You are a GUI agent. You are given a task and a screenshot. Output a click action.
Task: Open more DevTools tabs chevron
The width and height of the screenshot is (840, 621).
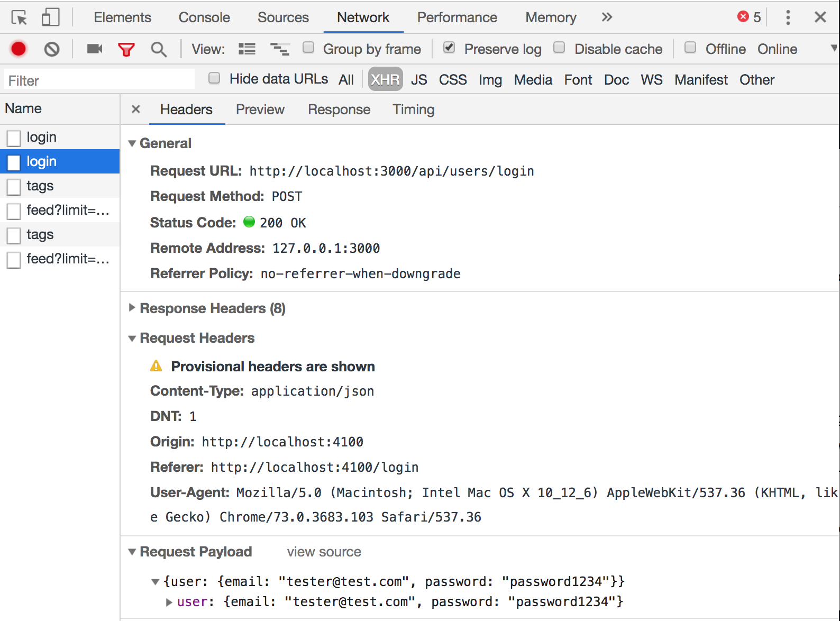(x=607, y=17)
